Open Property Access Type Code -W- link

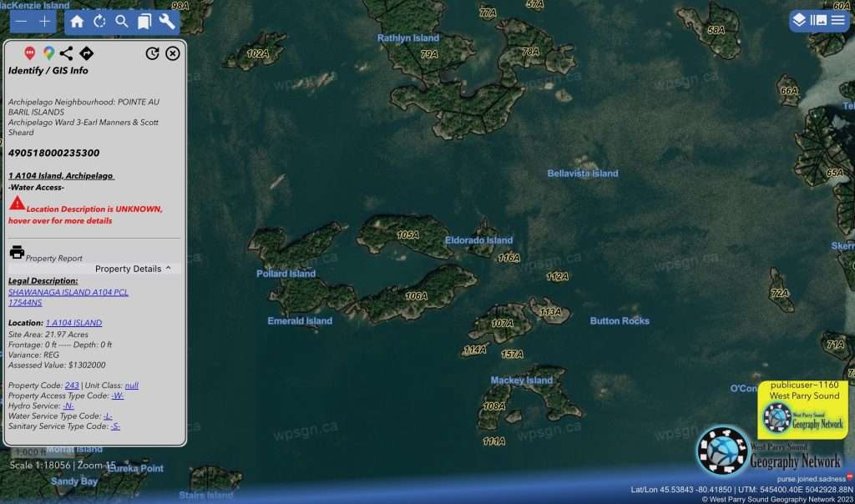[x=117, y=396]
